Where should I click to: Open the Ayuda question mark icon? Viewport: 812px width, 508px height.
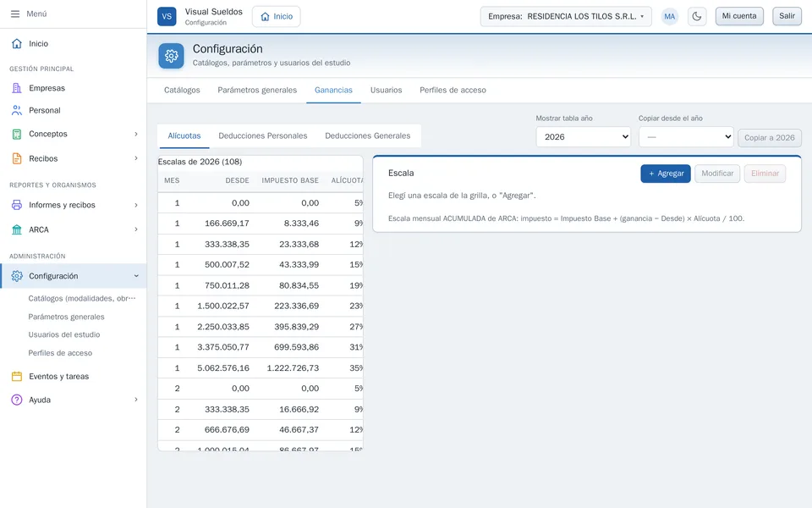click(17, 400)
